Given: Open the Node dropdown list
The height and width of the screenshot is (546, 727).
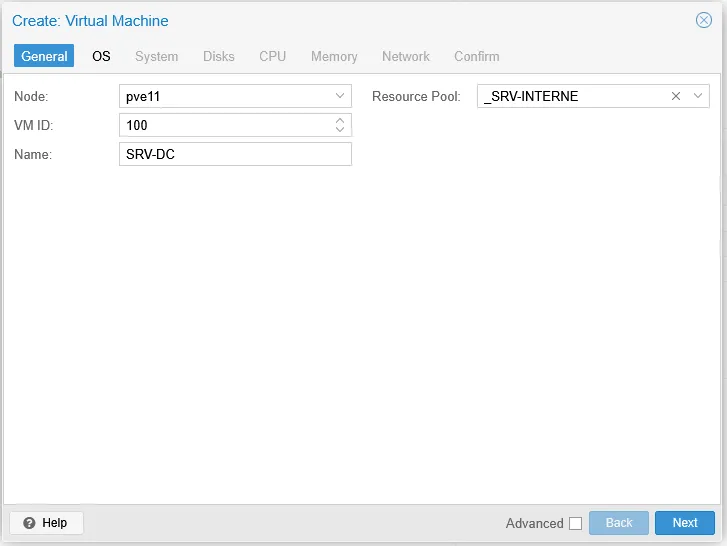Looking at the screenshot, I should click(340, 97).
